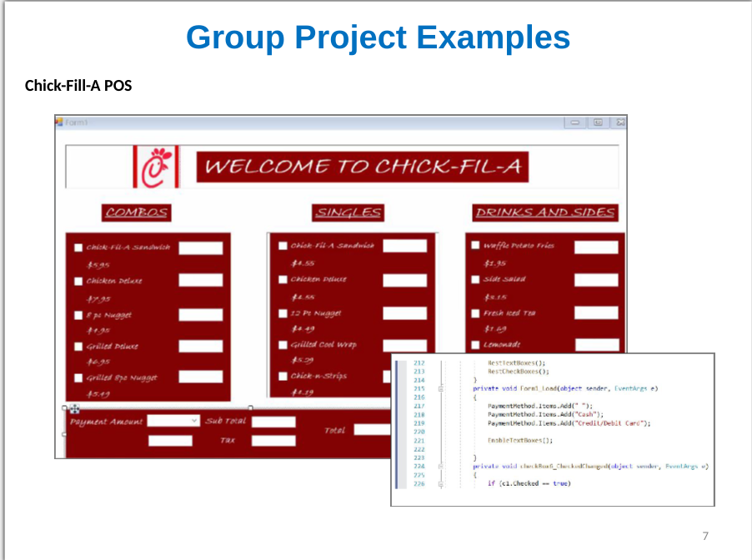
Task: Click the Sub Total input field
Action: 273,421
